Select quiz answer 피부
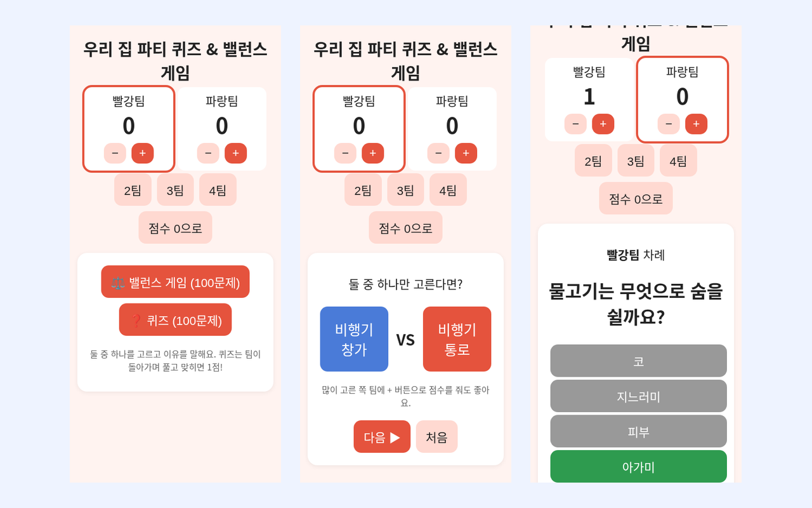This screenshot has height=508, width=812. click(x=638, y=431)
